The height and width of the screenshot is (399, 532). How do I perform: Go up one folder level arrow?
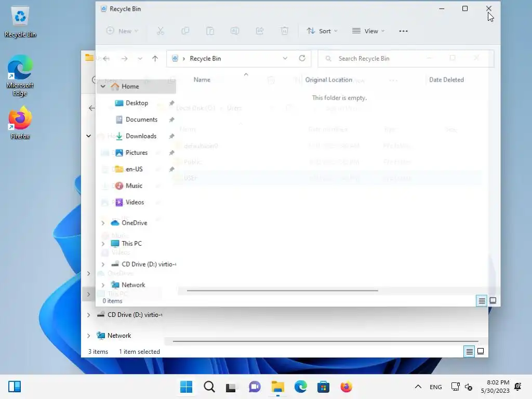tap(155, 58)
